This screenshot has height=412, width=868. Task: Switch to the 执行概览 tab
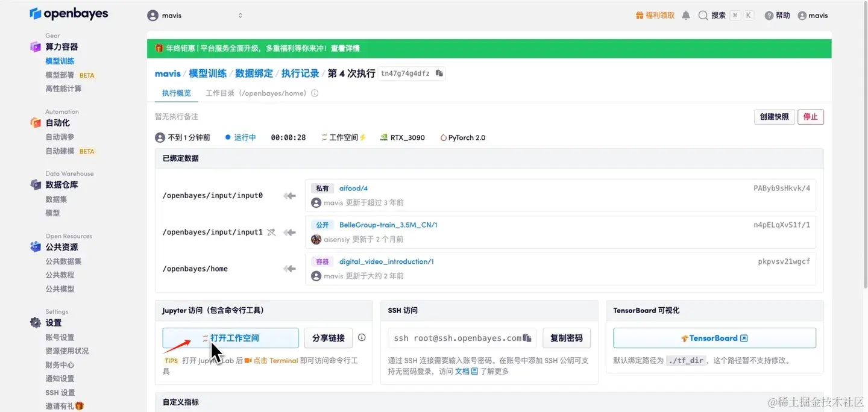click(177, 93)
